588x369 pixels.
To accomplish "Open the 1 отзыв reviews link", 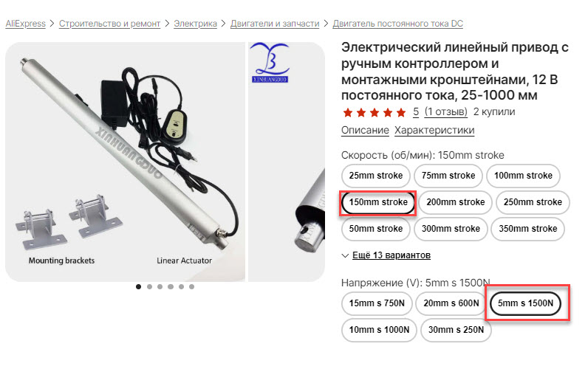I will (x=446, y=112).
